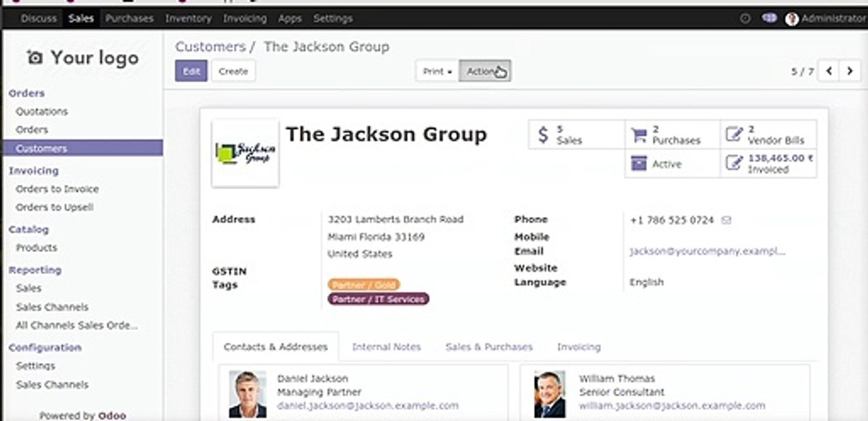The image size is (868, 421).
Task: Open the Sales menu in top bar
Action: (x=81, y=19)
